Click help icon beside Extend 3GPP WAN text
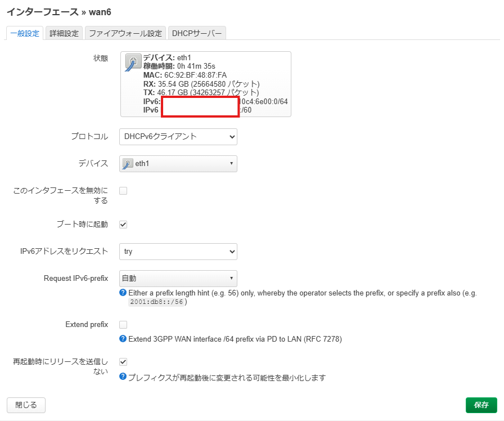Viewport: 504px width, 421px height. tap(123, 339)
